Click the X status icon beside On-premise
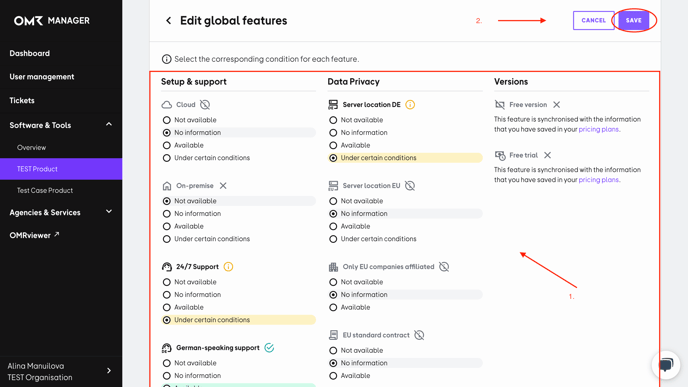688x387 pixels. pyautogui.click(x=223, y=186)
